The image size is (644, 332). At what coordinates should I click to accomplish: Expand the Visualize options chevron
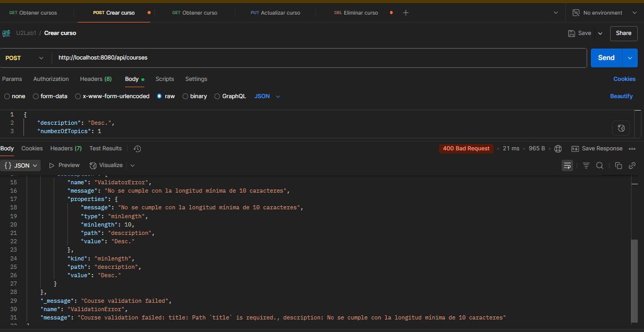132,165
